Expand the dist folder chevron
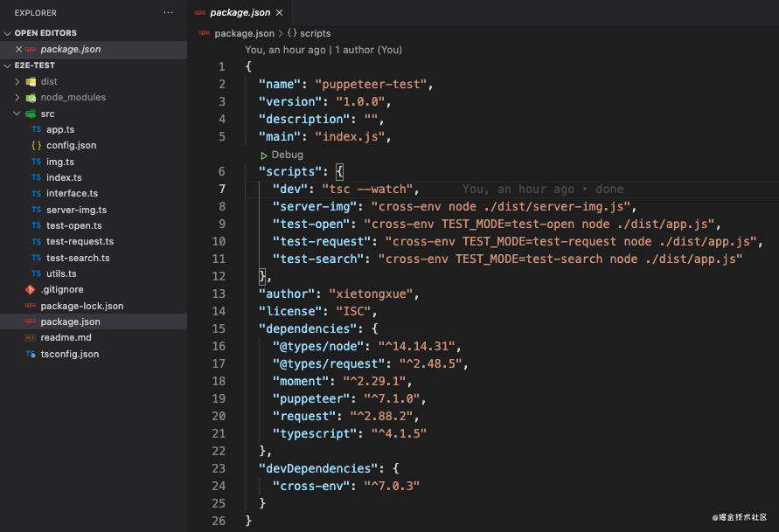 tap(17, 81)
